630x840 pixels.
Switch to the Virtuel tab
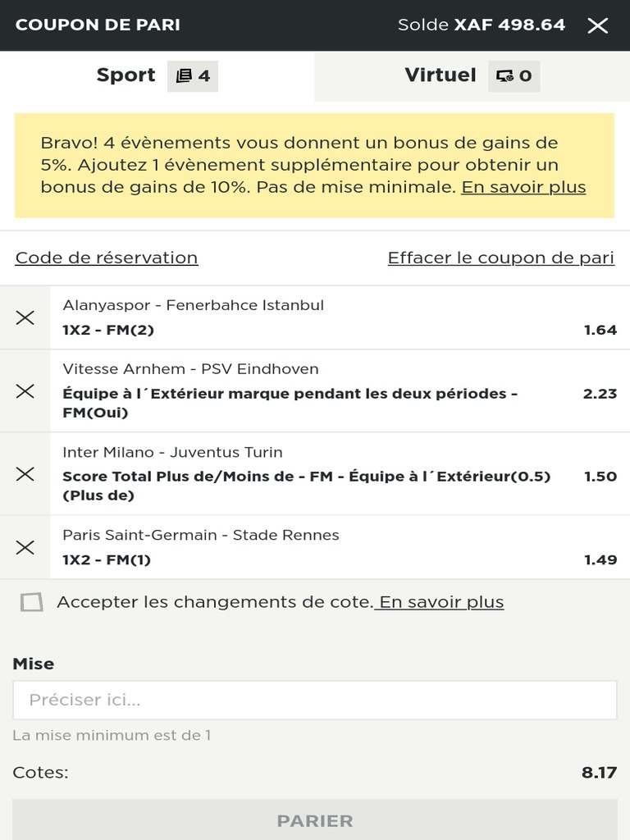[x=472, y=75]
